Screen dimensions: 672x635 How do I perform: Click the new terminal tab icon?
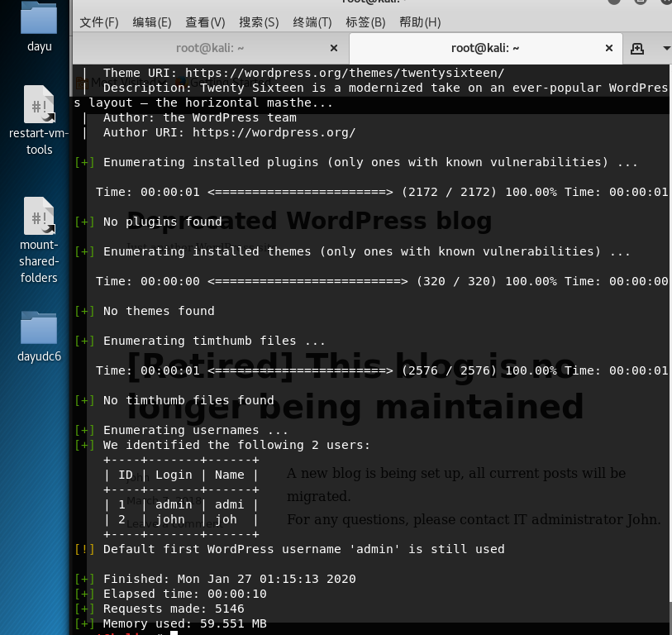coord(636,49)
